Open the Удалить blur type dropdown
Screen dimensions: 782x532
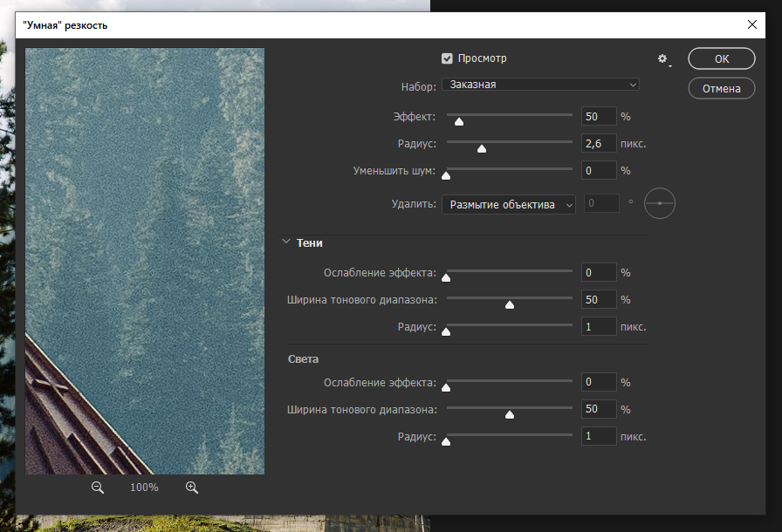(509, 204)
